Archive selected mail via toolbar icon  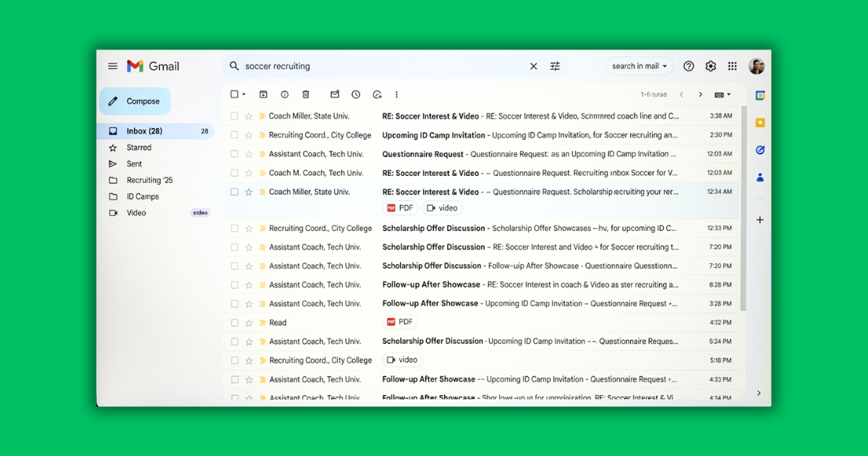263,94
